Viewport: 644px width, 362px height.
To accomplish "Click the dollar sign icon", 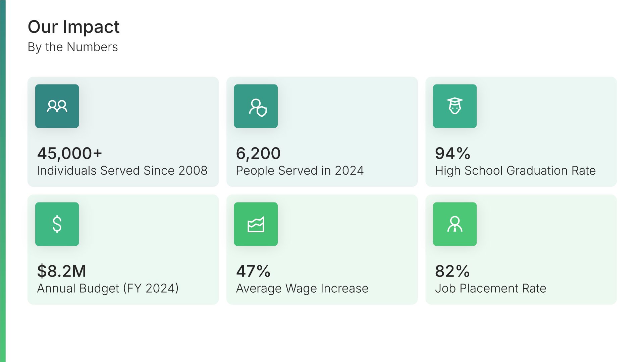I will point(57,224).
